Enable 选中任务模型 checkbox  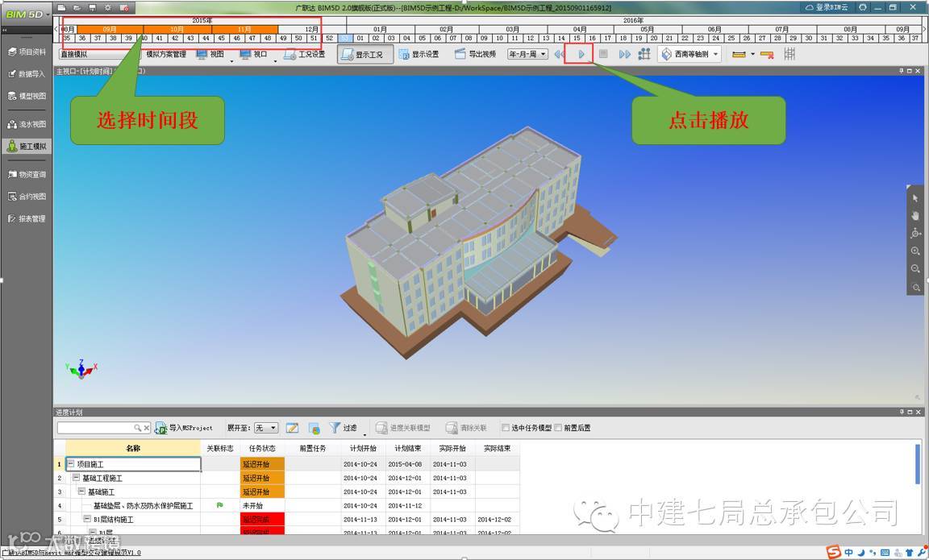[506, 427]
